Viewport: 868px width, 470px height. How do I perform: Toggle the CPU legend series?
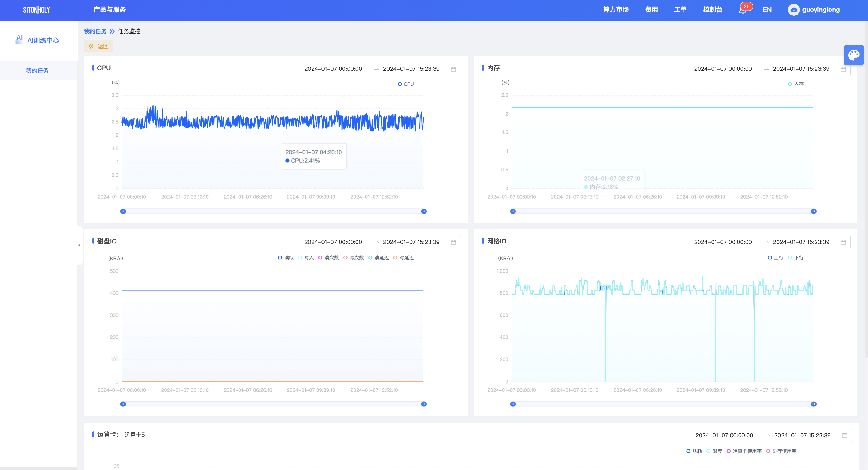406,84
